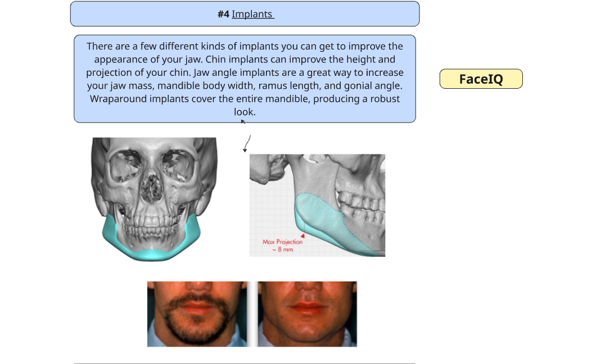Select the curved arrow below the text box
Image resolution: width=596 pixels, height=364 pixels.
click(x=246, y=143)
